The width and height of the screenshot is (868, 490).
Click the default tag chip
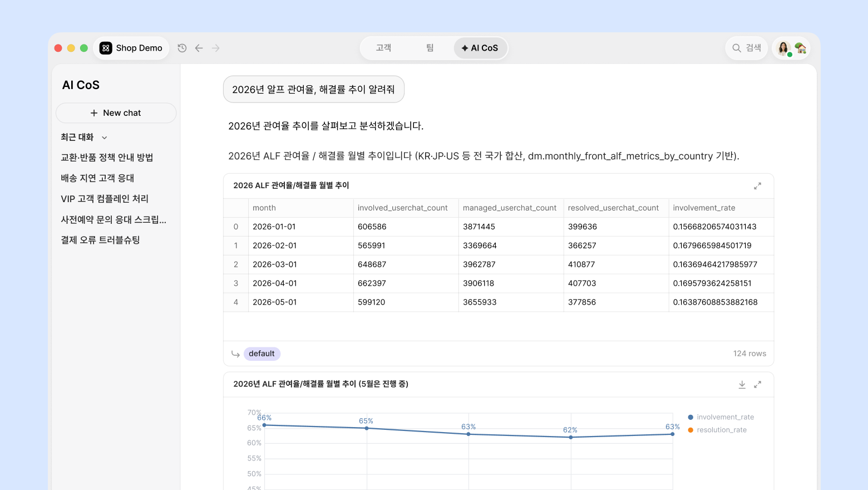click(x=262, y=354)
